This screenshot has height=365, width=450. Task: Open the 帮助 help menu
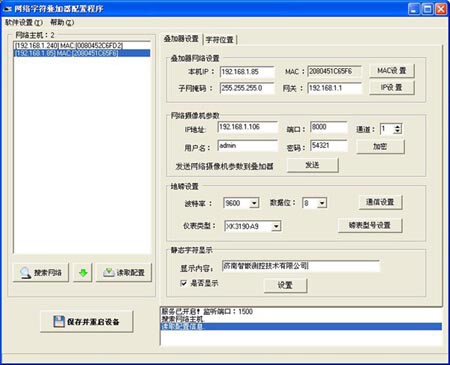pyautogui.click(x=62, y=23)
